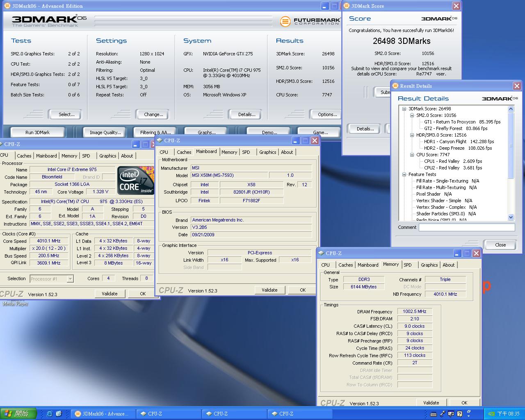Screen dimensions: 525x420
Task: Open the Caches tab in the Mainboard CPU-Z window
Action: click(184, 152)
